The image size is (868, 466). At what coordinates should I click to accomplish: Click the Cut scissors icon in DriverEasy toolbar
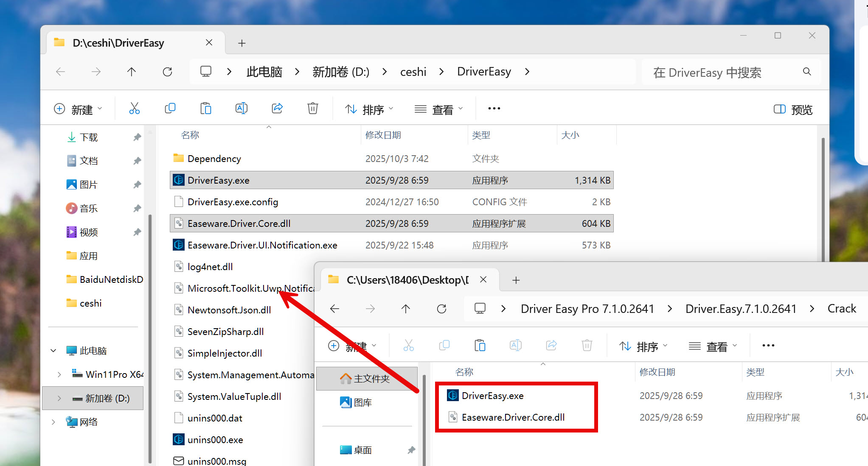[134, 109]
